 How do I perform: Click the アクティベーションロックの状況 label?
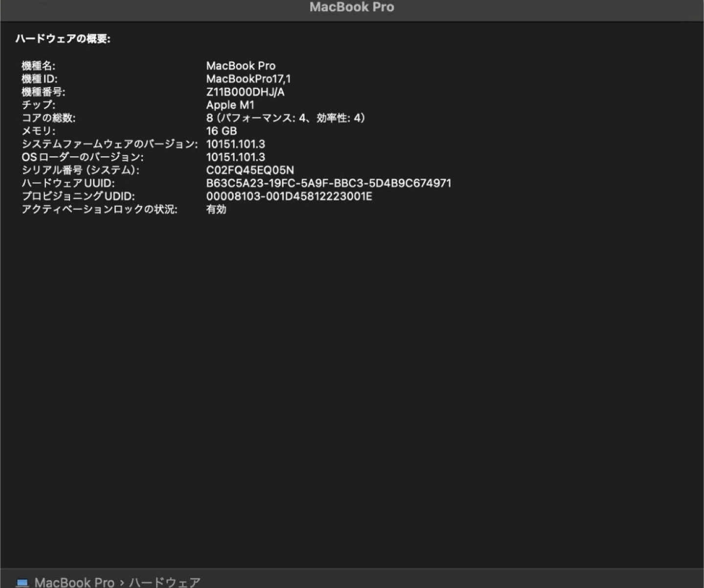pos(99,209)
